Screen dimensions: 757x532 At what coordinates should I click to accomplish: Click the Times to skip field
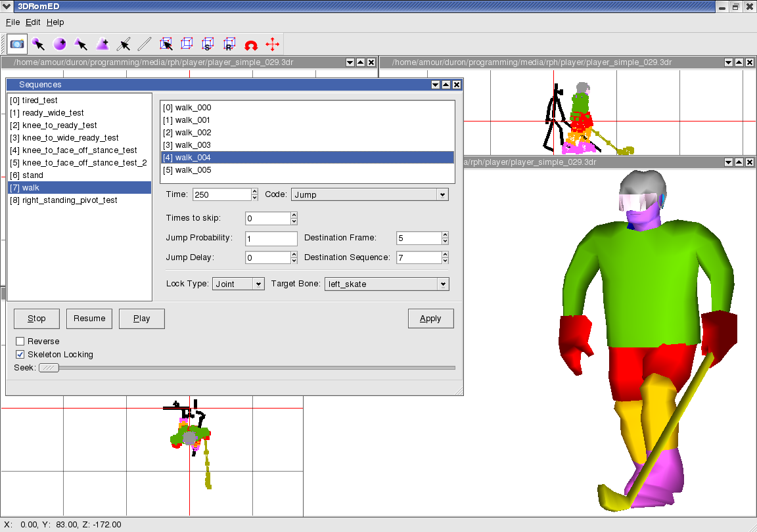pos(268,218)
